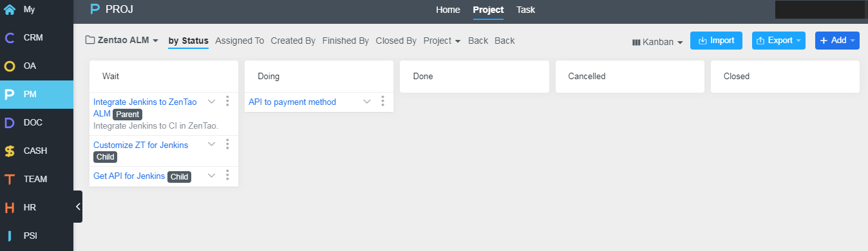Collapse the left sidebar with arrow handle
Viewport: 868px width, 251px height.
tap(78, 207)
